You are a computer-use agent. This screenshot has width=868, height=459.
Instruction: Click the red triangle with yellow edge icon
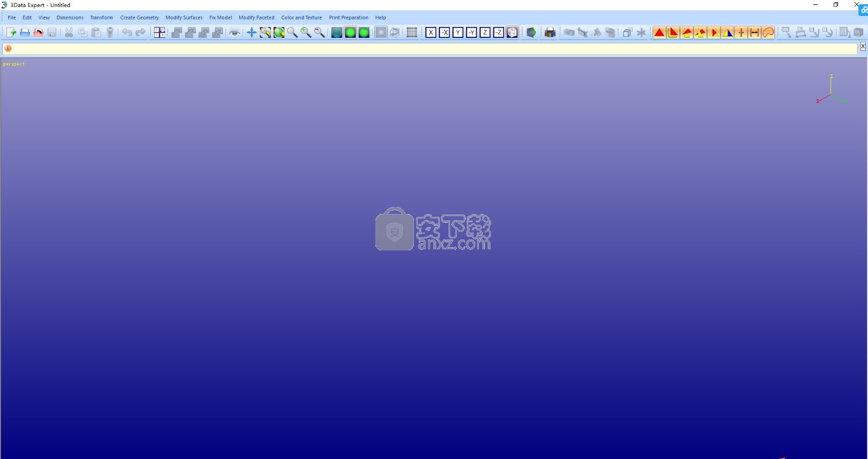[x=673, y=33]
